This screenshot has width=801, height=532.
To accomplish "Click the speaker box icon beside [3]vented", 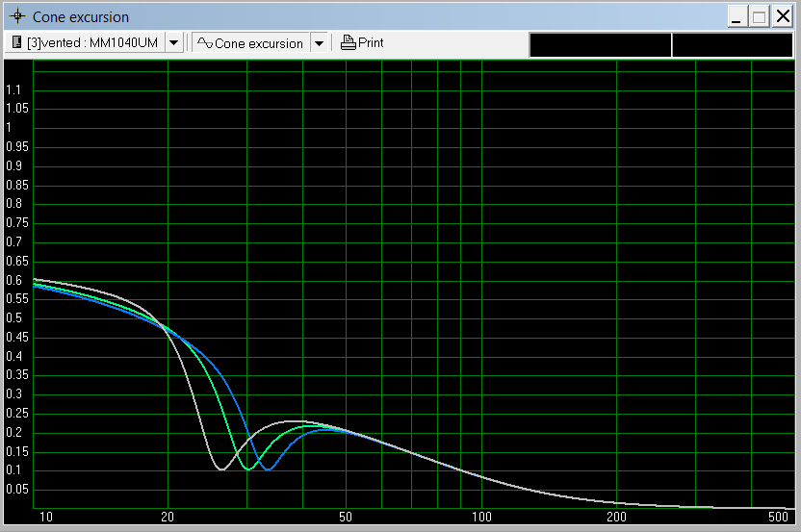I will (16, 42).
